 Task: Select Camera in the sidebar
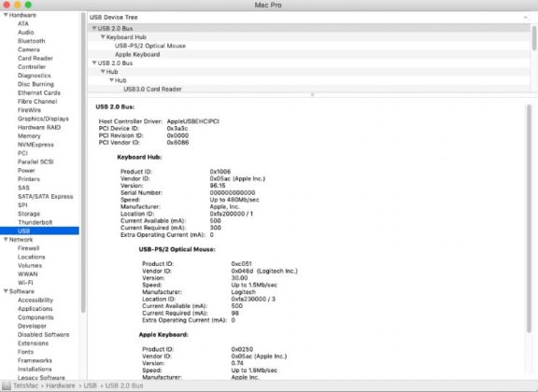pyautogui.click(x=28, y=49)
